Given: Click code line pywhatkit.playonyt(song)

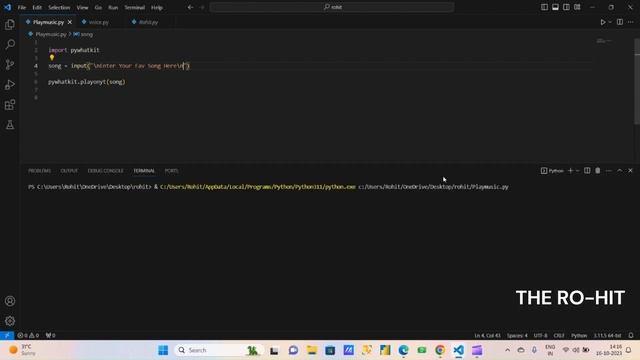Looking at the screenshot, I should [x=87, y=82].
